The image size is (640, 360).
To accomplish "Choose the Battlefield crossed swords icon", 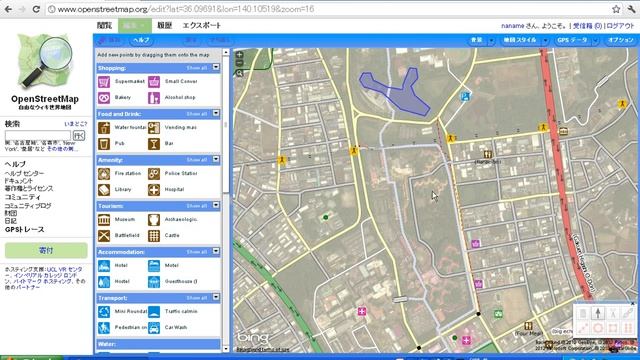I will click(104, 236).
